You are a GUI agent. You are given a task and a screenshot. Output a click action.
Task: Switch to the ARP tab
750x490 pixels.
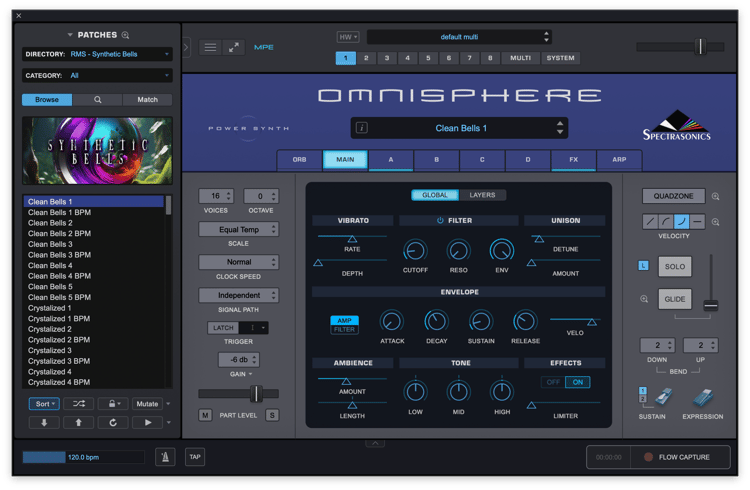pyautogui.click(x=619, y=160)
